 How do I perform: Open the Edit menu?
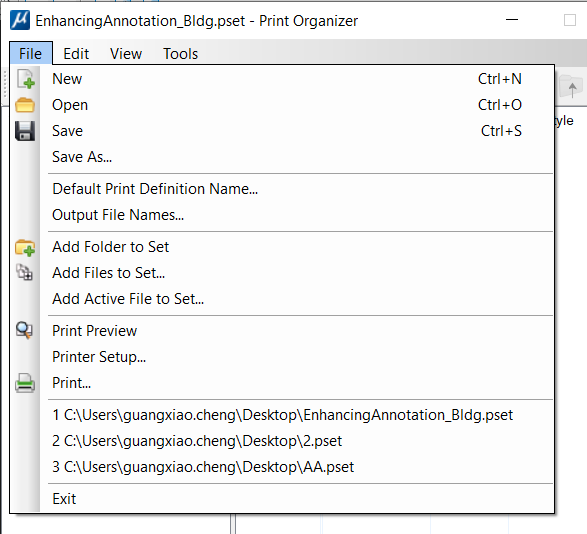[76, 54]
